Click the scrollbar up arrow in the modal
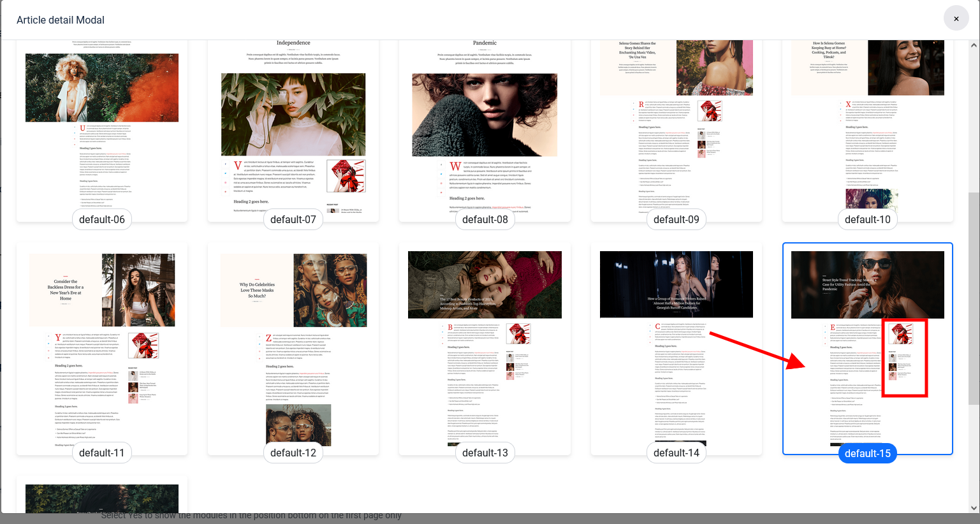The image size is (980, 524). coord(974,45)
